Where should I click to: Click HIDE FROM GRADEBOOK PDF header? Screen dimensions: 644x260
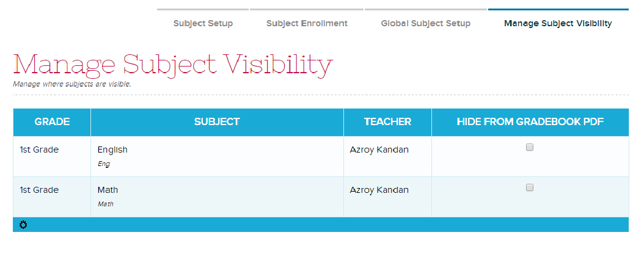point(530,121)
